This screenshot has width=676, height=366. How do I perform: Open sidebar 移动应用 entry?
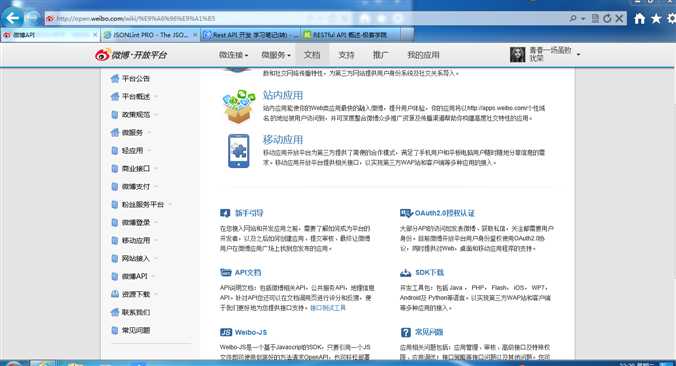tap(135, 241)
